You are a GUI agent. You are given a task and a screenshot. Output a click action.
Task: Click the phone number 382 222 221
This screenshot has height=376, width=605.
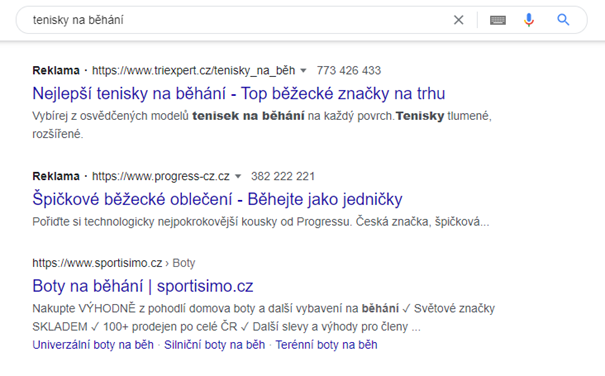[x=283, y=176]
